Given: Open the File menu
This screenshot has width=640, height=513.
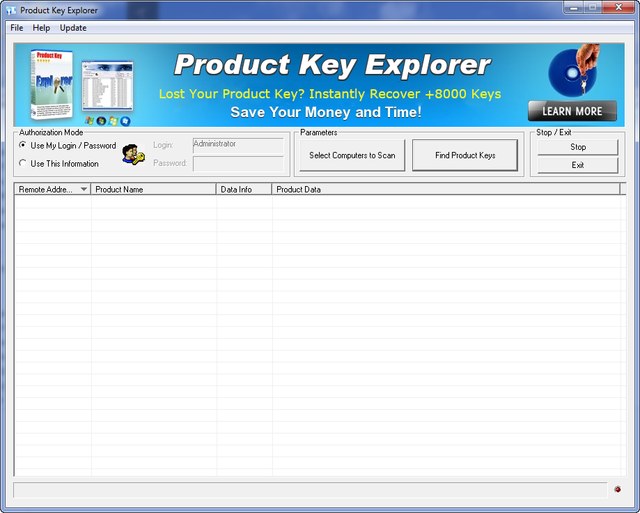Looking at the screenshot, I should (x=17, y=28).
